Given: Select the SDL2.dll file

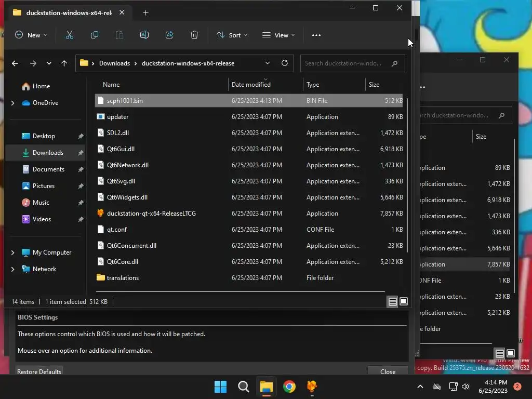Looking at the screenshot, I should [x=249, y=132].
